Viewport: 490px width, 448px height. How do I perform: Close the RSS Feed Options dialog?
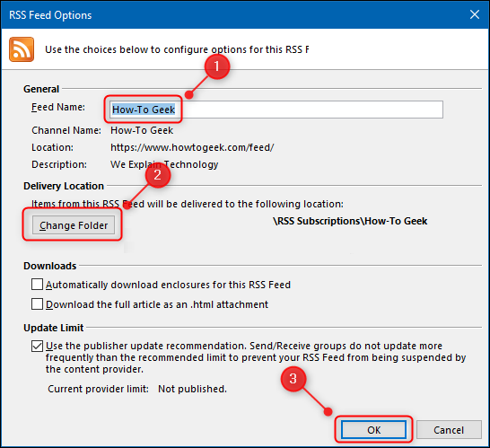tap(475, 14)
